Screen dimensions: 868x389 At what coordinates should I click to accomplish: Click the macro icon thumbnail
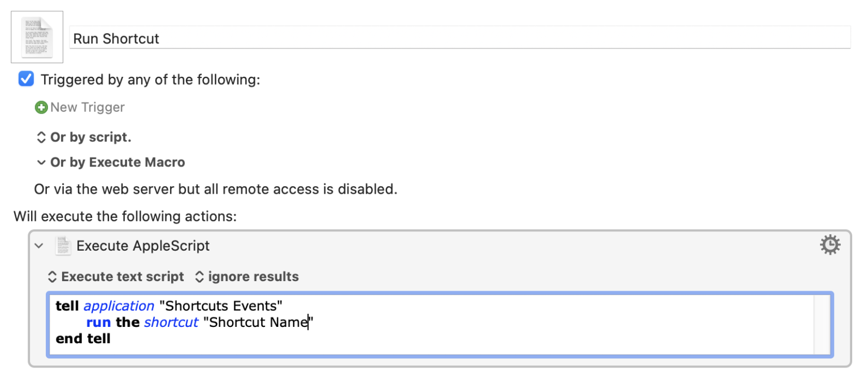[x=37, y=37]
